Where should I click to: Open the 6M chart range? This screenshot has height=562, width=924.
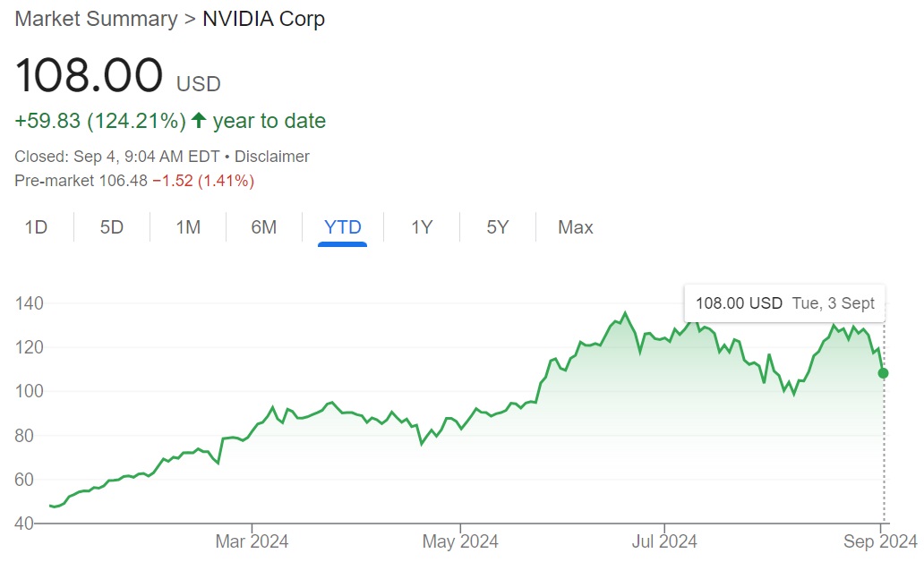pyautogui.click(x=264, y=227)
